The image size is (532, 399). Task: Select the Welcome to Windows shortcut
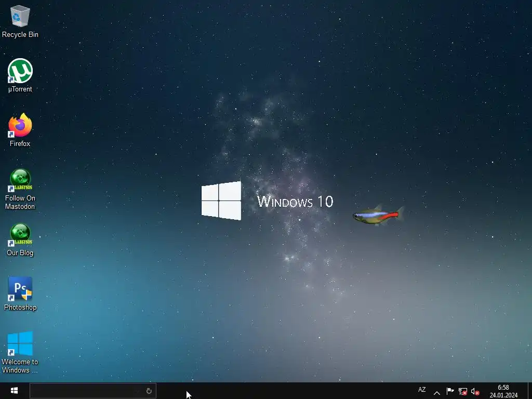(x=20, y=353)
